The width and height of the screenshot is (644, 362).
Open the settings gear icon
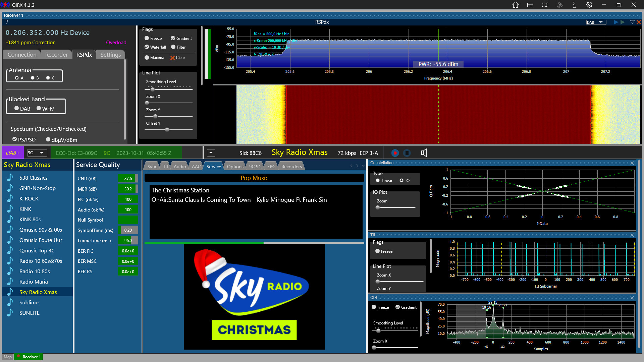tap(589, 5)
